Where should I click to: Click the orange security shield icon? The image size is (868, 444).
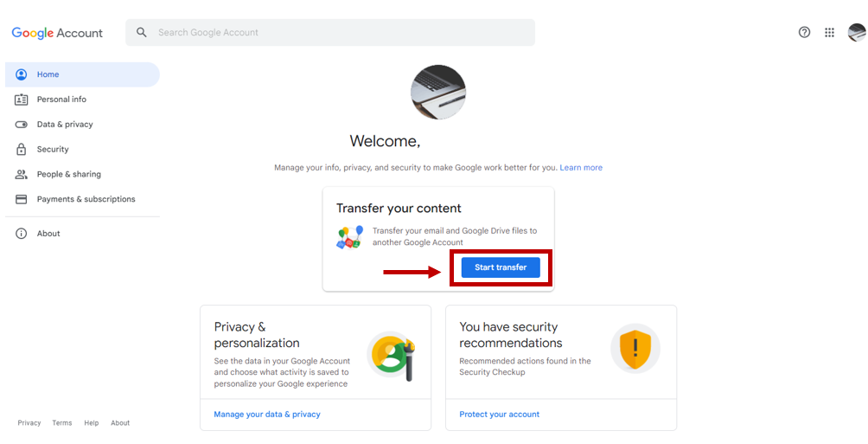(x=635, y=349)
